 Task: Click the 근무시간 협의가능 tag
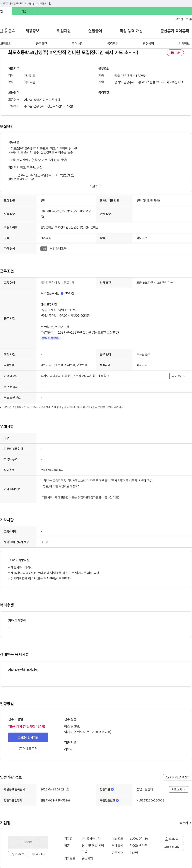pos(50,338)
